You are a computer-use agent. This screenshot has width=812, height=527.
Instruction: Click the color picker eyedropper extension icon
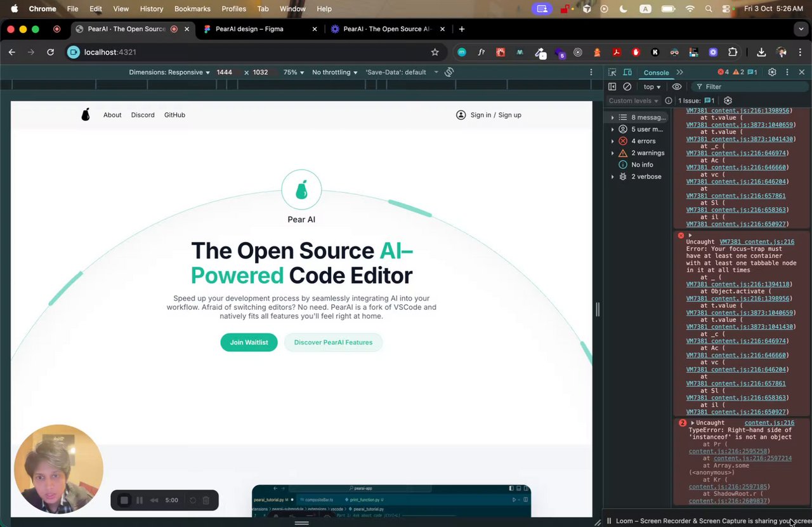click(540, 53)
